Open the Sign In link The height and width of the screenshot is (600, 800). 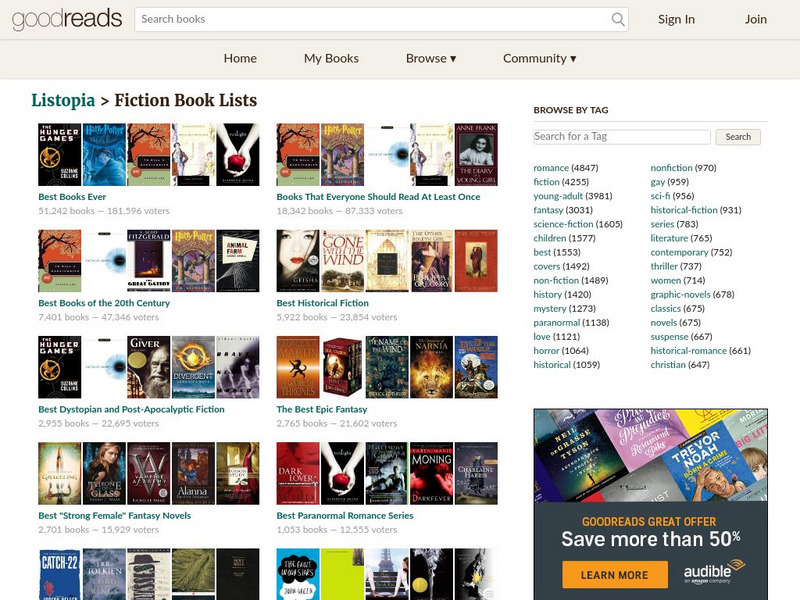coord(676,19)
